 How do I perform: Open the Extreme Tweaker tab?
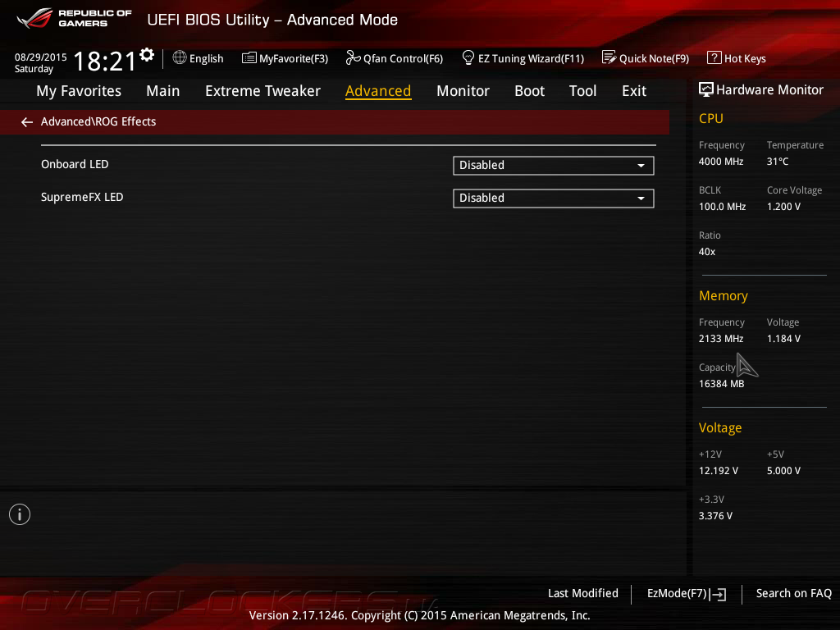click(262, 91)
